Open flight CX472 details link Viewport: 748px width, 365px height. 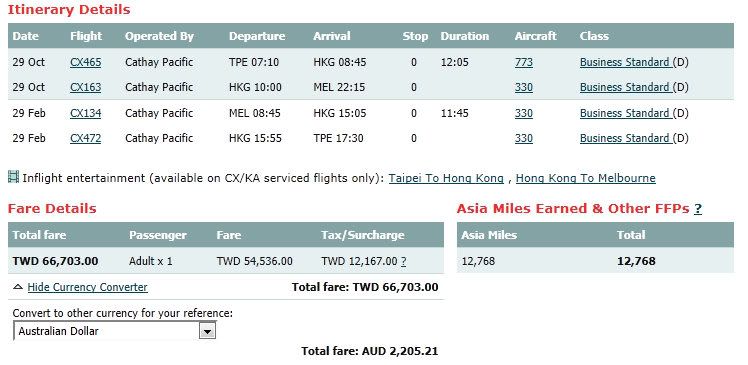tap(85, 138)
